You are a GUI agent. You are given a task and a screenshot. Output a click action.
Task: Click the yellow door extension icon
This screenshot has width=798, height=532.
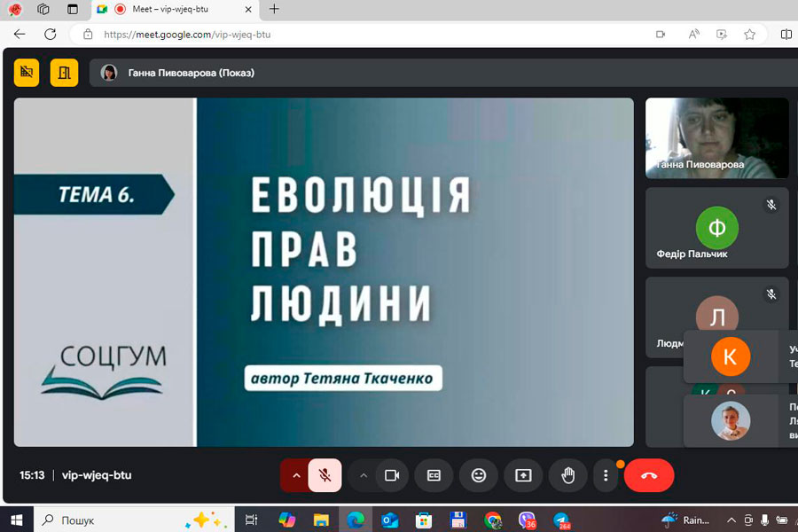pos(64,73)
